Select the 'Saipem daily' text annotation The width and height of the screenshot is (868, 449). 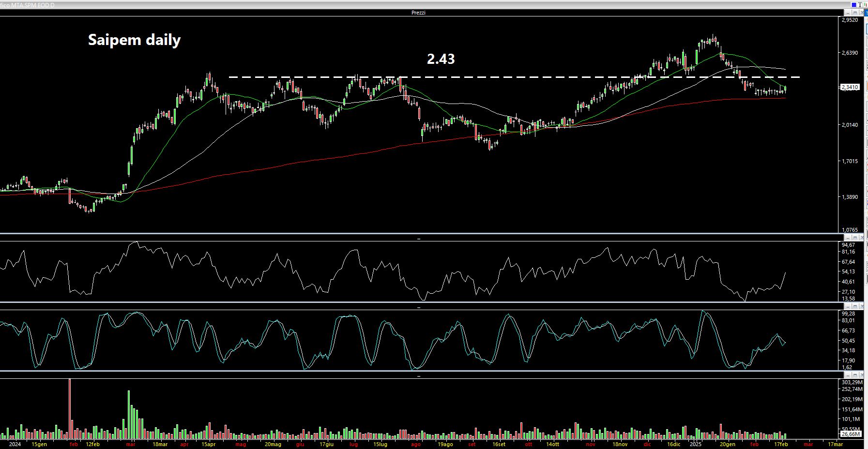(x=134, y=40)
